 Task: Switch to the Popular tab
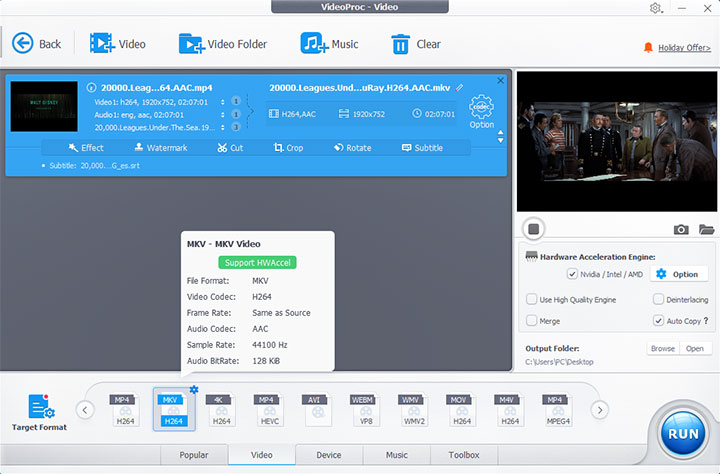[194, 455]
